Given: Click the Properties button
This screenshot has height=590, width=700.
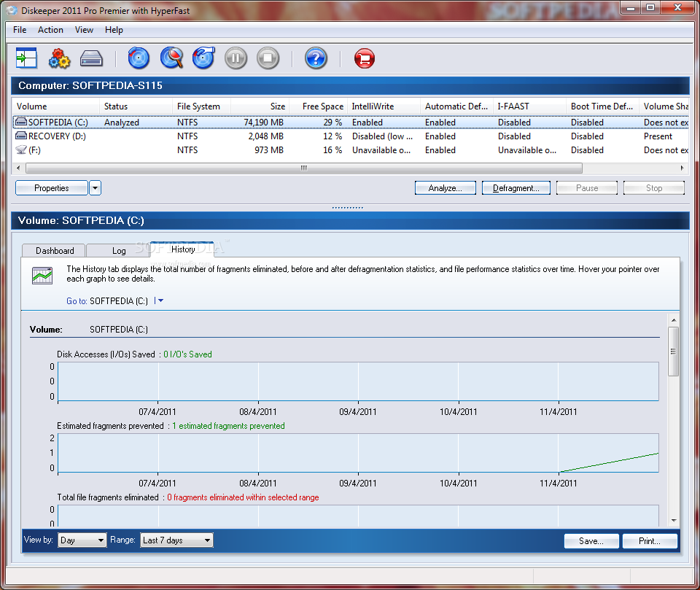Looking at the screenshot, I should click(52, 188).
